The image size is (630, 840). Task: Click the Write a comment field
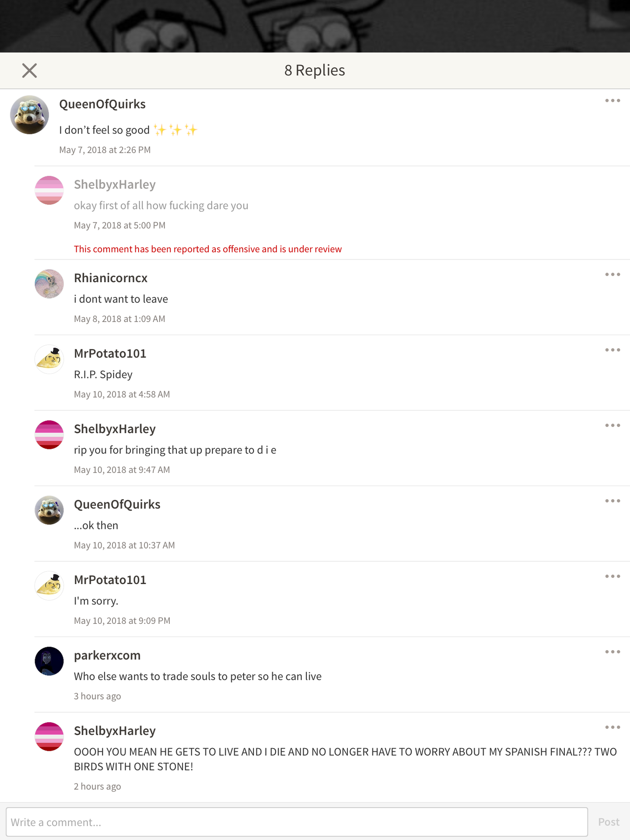tap(297, 822)
